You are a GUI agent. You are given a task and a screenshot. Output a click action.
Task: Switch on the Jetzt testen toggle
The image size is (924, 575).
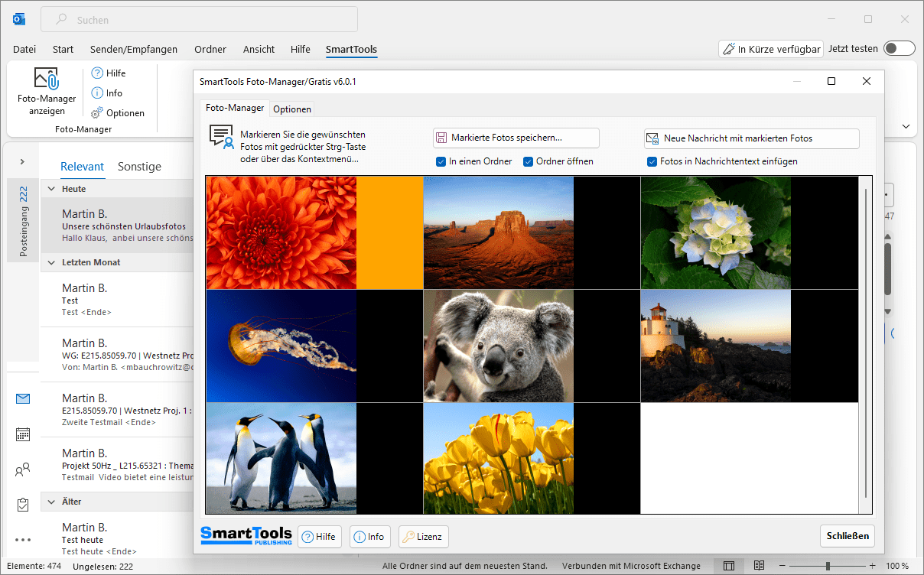click(x=899, y=49)
